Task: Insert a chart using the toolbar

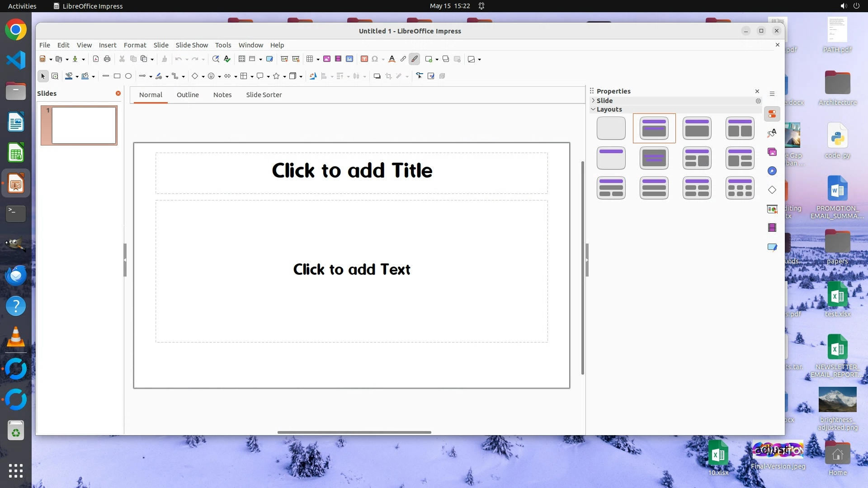Action: (349, 59)
